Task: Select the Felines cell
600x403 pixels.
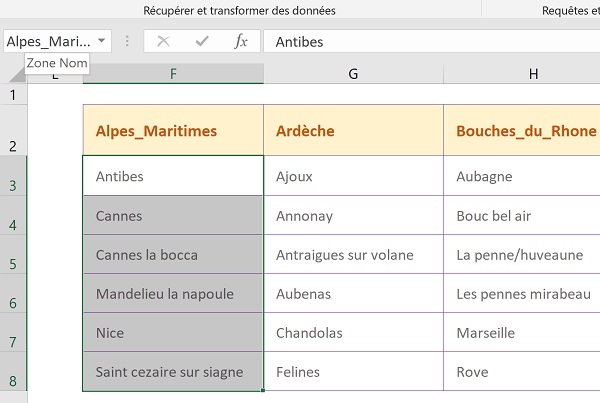Action: [x=353, y=372]
